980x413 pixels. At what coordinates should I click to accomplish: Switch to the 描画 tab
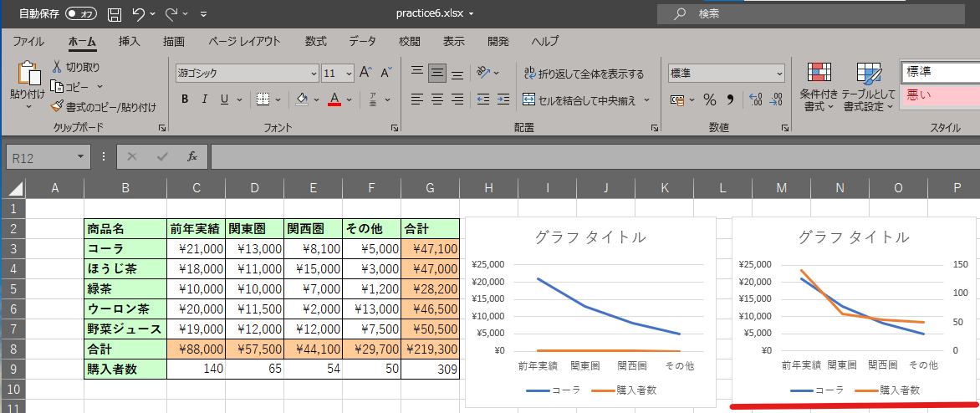[x=174, y=42]
